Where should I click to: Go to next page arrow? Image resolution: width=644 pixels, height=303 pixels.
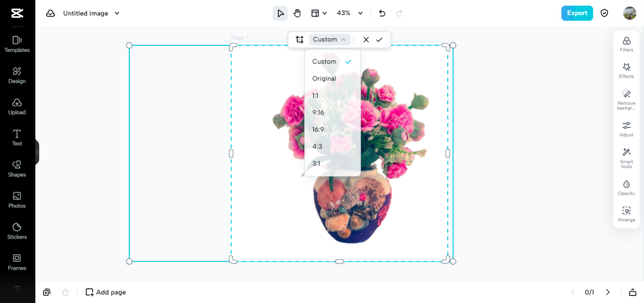(x=608, y=292)
